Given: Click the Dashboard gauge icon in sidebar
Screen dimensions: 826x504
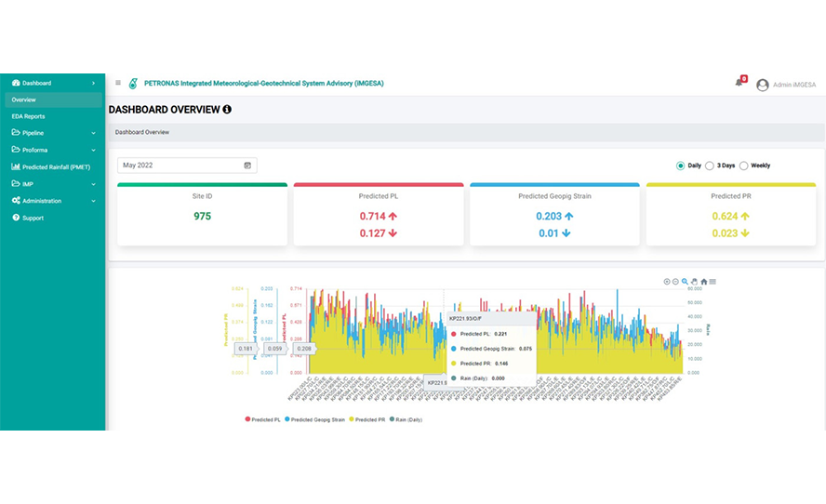Looking at the screenshot, I should [16, 83].
